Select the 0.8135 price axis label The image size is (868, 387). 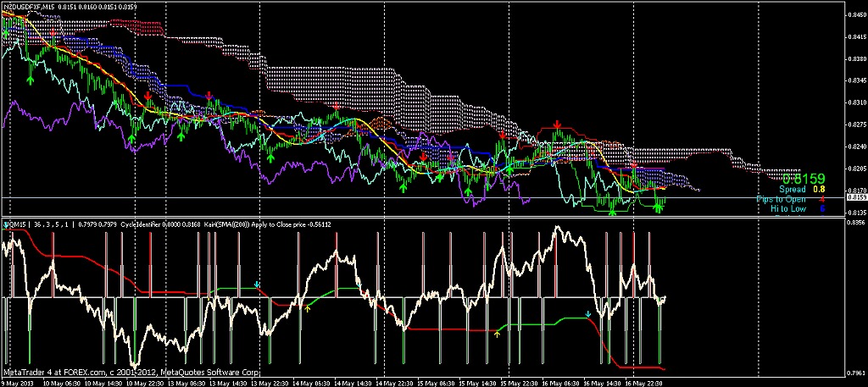point(858,213)
